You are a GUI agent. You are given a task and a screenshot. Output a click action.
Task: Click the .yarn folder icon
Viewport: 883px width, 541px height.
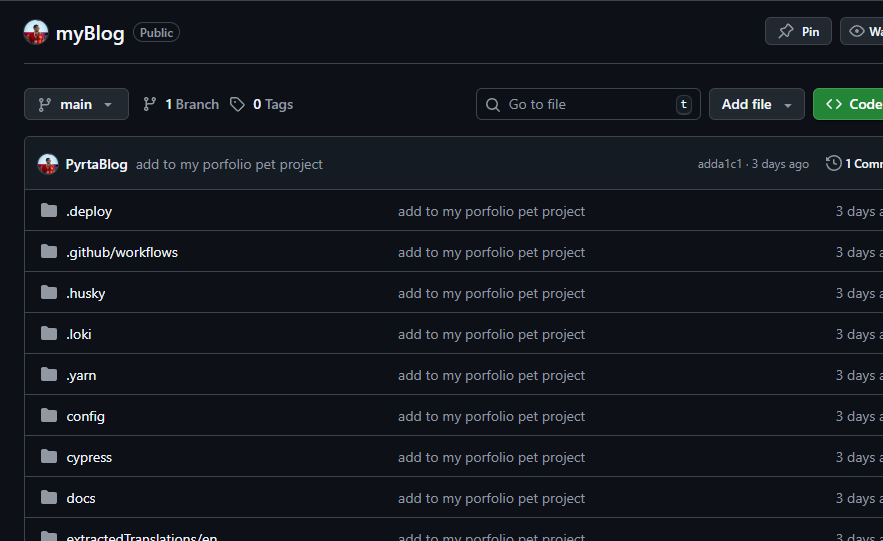point(49,375)
